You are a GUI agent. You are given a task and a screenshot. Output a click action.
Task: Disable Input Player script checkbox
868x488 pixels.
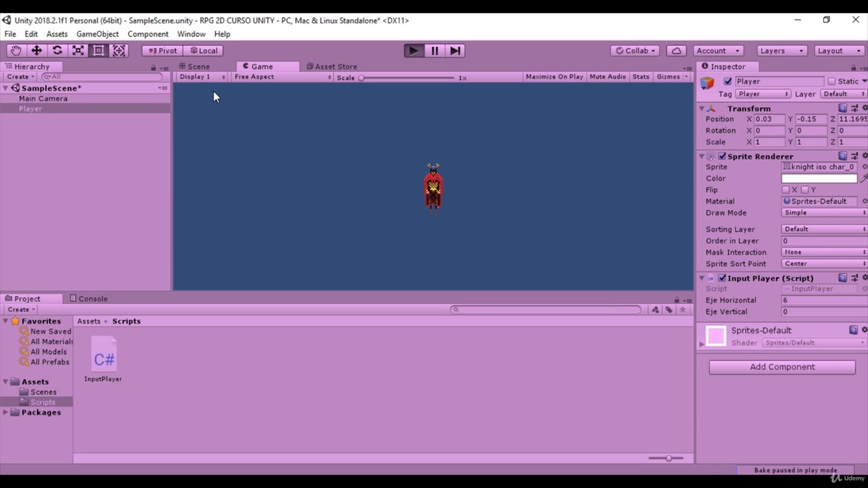pos(722,278)
